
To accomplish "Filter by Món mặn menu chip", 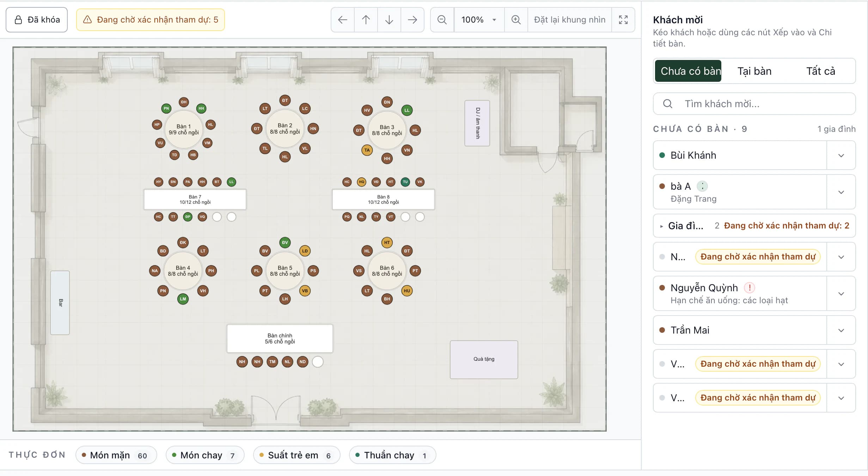I will point(116,455).
